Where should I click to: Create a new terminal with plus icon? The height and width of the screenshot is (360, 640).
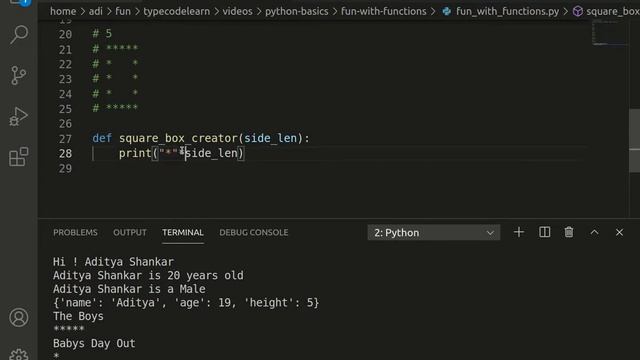[x=519, y=232]
